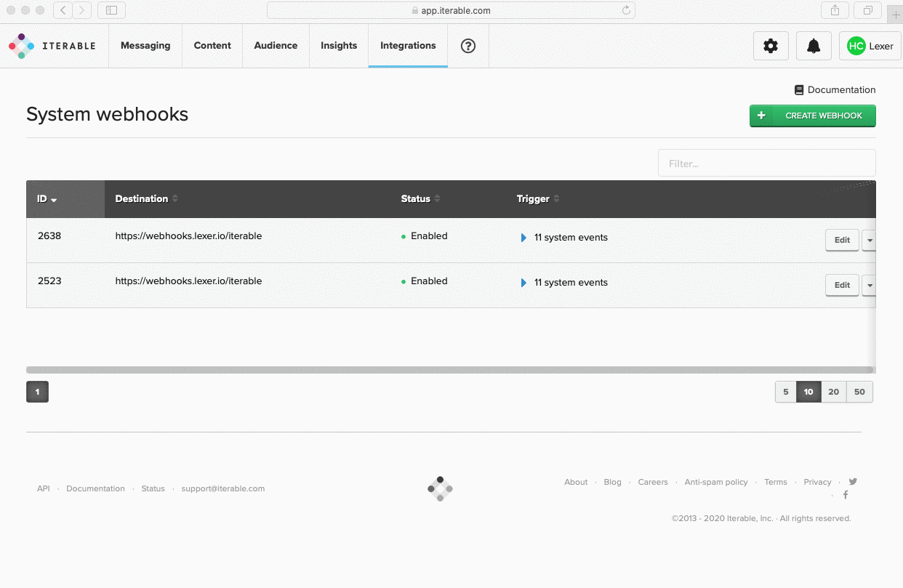Viewport: 903px width, 588px height.
Task: Show 50 rows per page
Action: coord(859,392)
